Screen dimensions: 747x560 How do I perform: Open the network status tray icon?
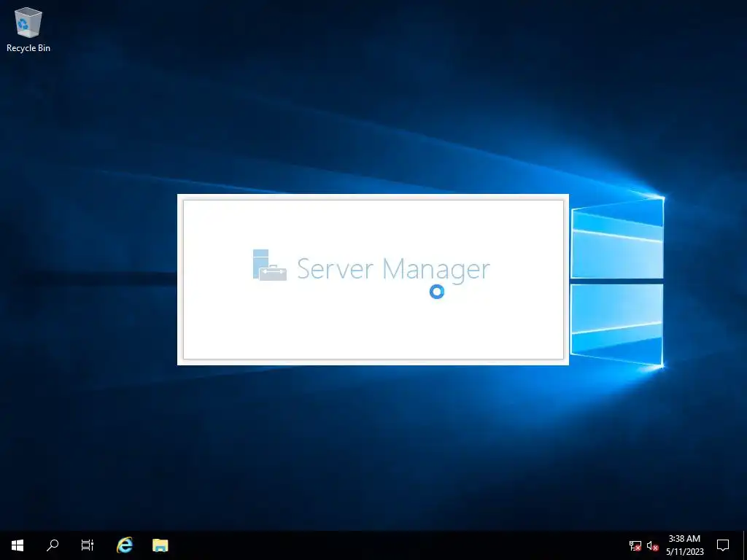[x=635, y=545]
